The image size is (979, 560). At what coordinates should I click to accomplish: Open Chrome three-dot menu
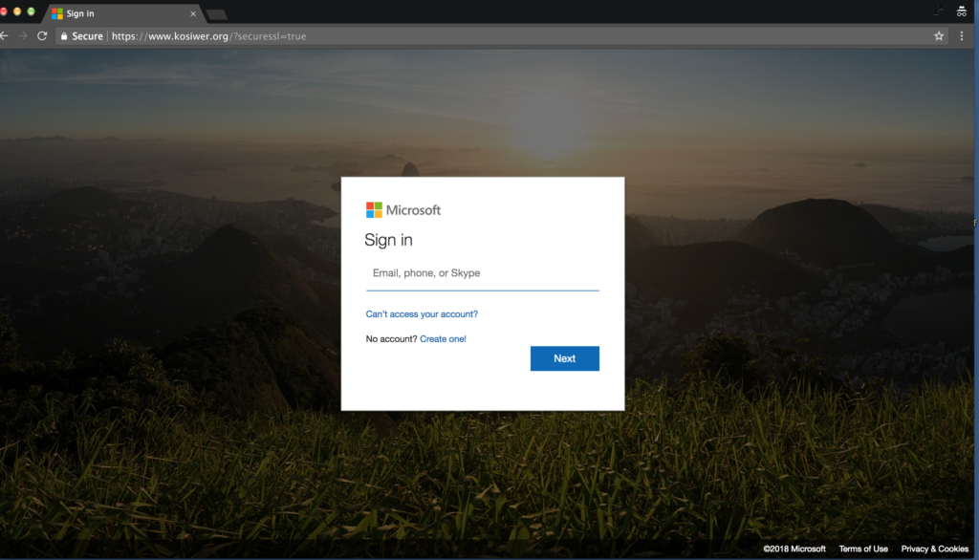click(962, 36)
